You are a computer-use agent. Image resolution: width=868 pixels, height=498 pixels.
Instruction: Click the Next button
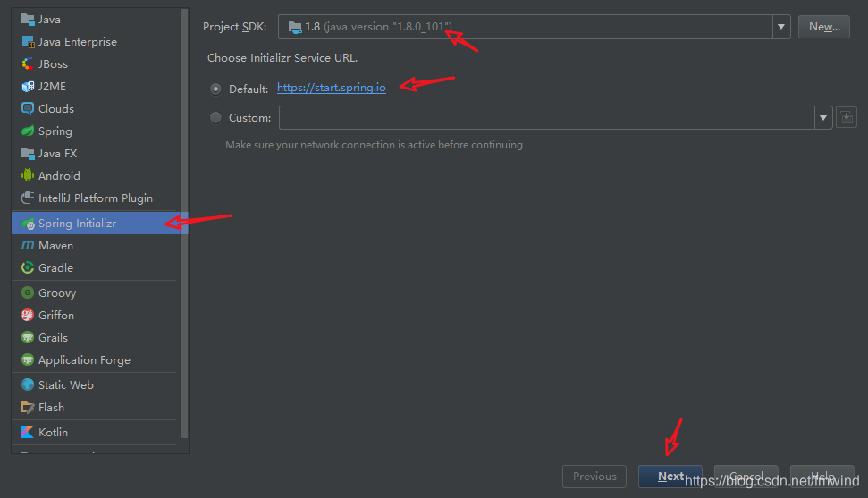point(670,477)
